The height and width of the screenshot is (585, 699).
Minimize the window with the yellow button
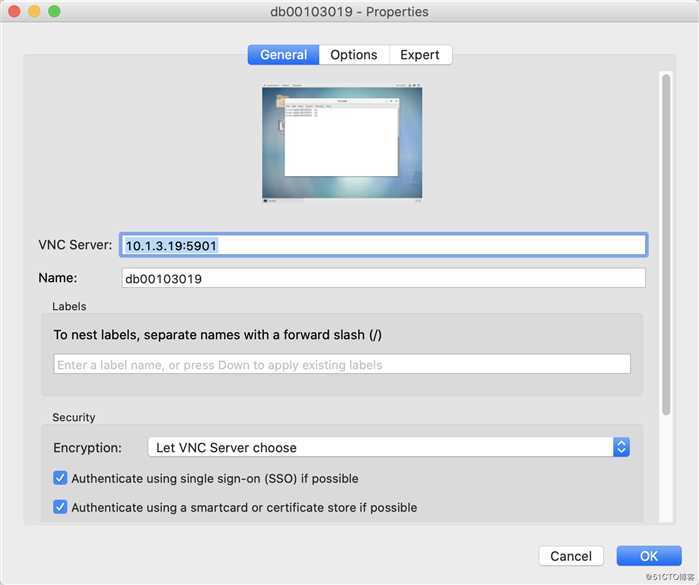click(34, 11)
